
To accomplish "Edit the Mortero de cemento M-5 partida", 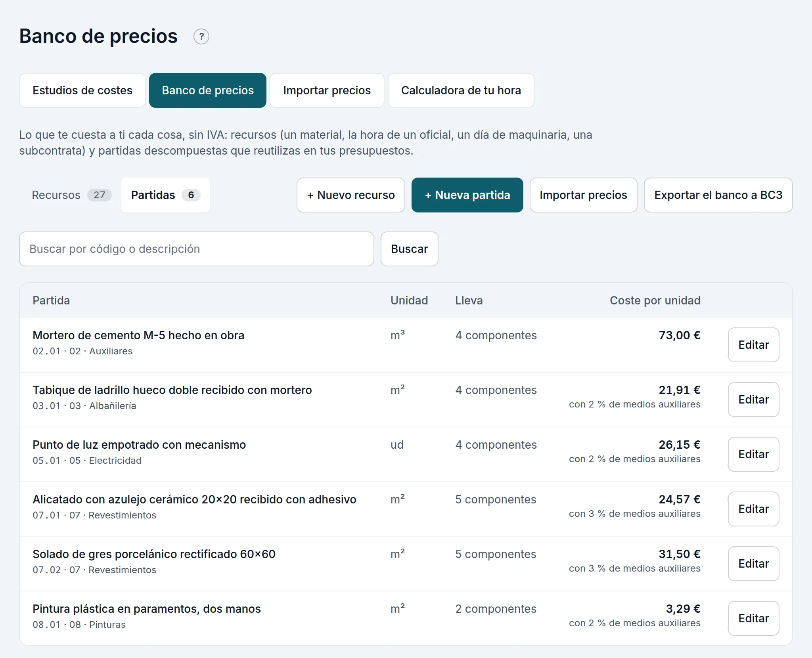I will (x=754, y=345).
